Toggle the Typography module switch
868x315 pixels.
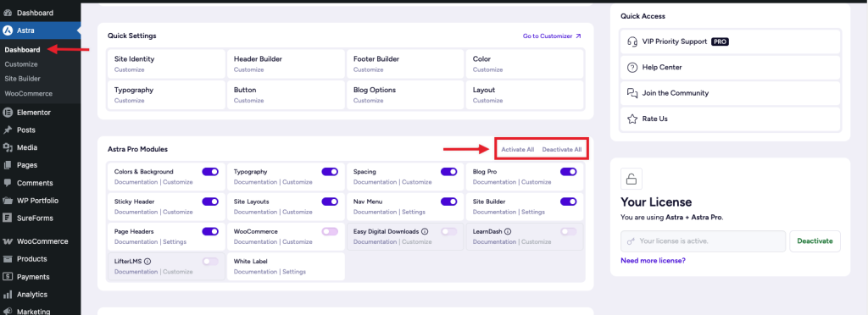330,172
